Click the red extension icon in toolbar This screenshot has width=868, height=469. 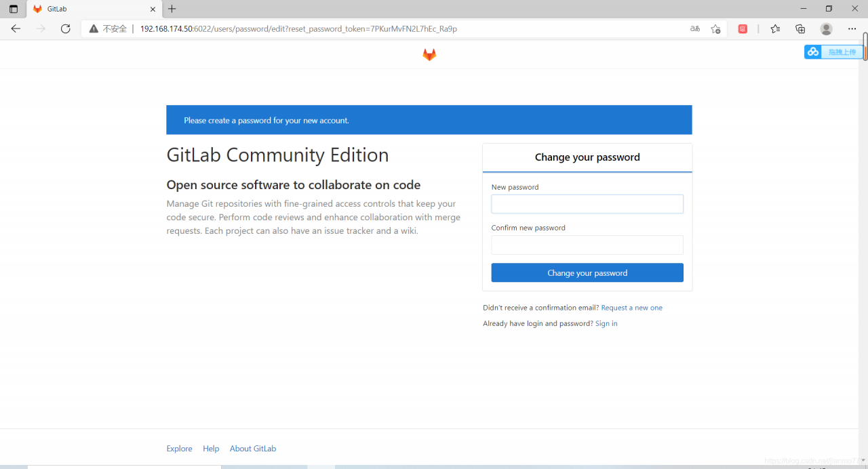click(x=743, y=29)
